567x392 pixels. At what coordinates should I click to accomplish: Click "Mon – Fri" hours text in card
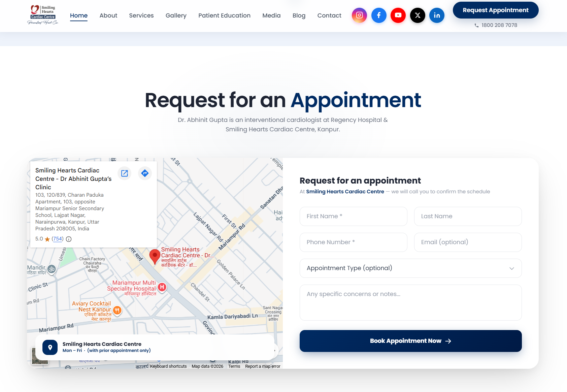(x=72, y=351)
